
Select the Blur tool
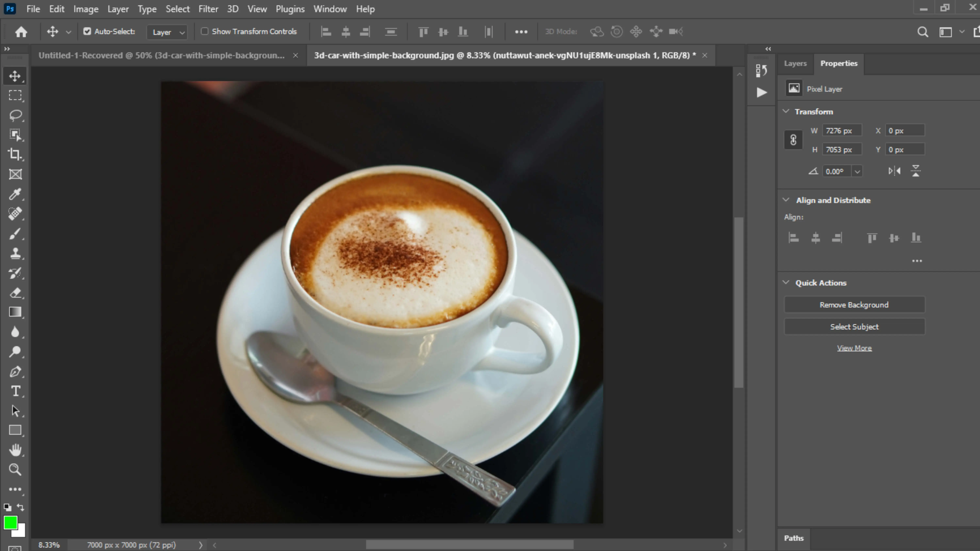click(15, 332)
